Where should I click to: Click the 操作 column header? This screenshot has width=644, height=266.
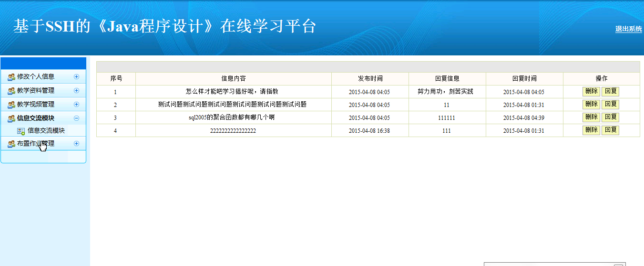pos(602,79)
